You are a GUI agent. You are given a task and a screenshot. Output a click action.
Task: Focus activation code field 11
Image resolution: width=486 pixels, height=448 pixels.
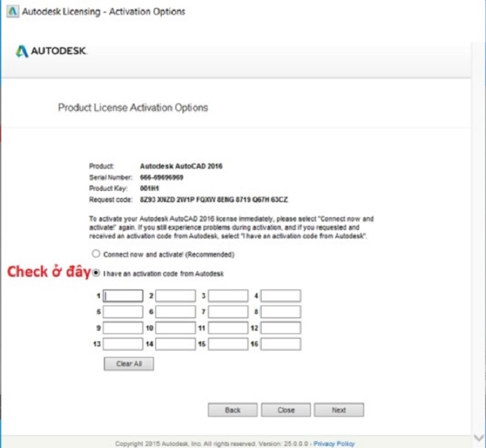coord(228,328)
